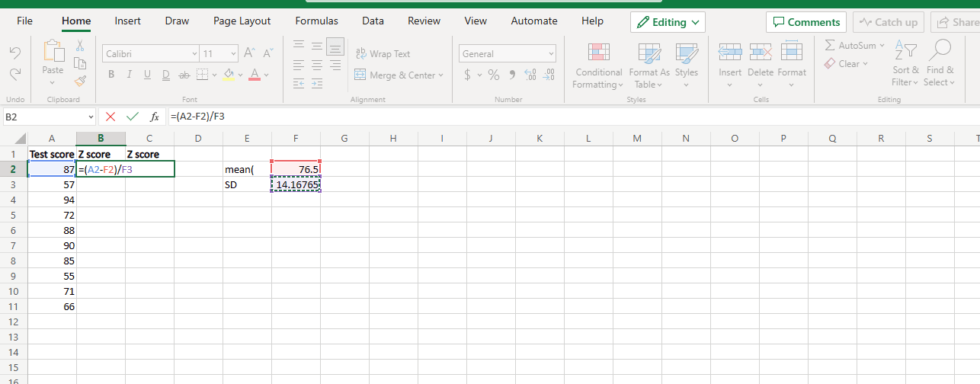The width and height of the screenshot is (980, 384).
Task: Click the Paste clipboard icon
Action: click(53, 52)
